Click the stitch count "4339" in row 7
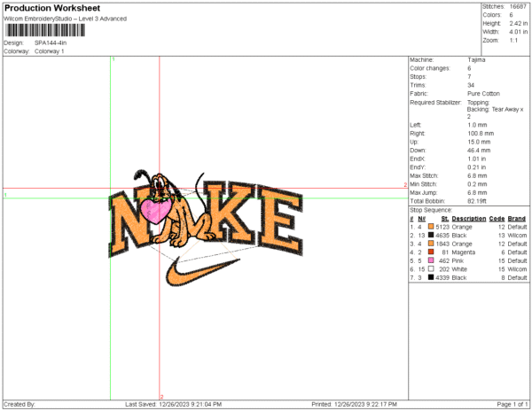 coord(442,278)
